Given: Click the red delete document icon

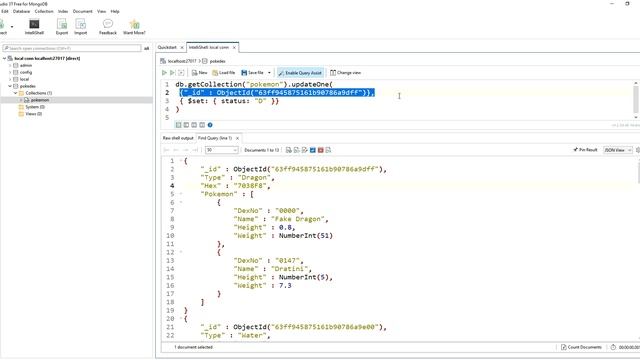Looking at the screenshot, I should [x=321, y=150].
